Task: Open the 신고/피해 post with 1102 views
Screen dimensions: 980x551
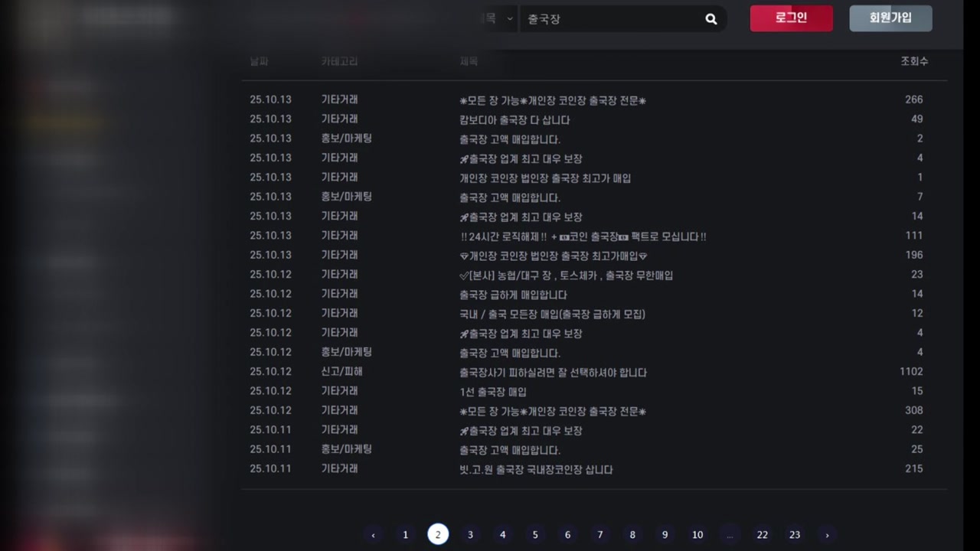Action: pos(553,373)
